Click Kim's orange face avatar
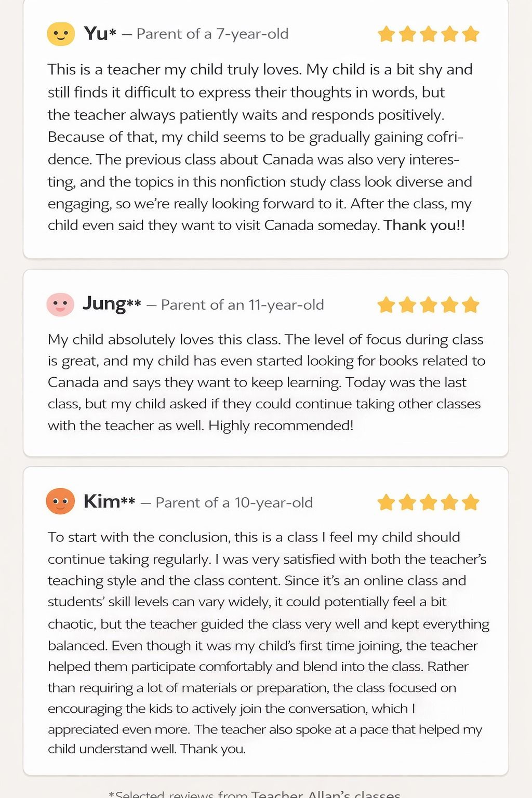Image resolution: width=532 pixels, height=798 pixels. [x=60, y=502]
